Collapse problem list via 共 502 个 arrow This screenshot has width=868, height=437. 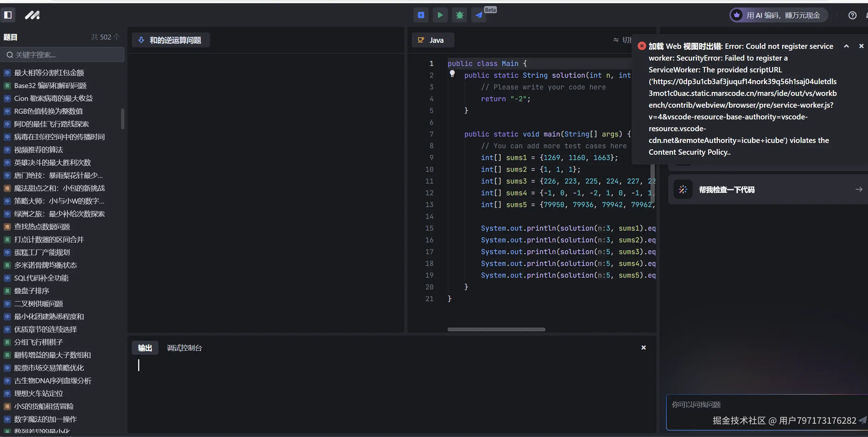pos(116,37)
